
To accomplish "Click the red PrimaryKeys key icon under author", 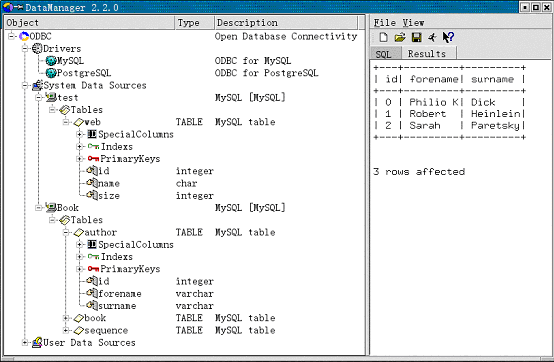I will [93, 269].
